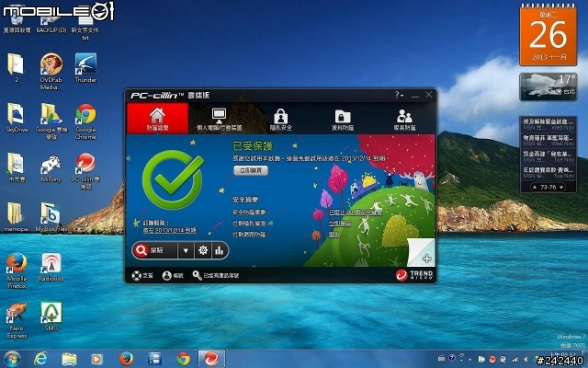This screenshot has height=368, width=588.
Task: Show previous headlines with news gadget up arrow
Action: [535, 187]
